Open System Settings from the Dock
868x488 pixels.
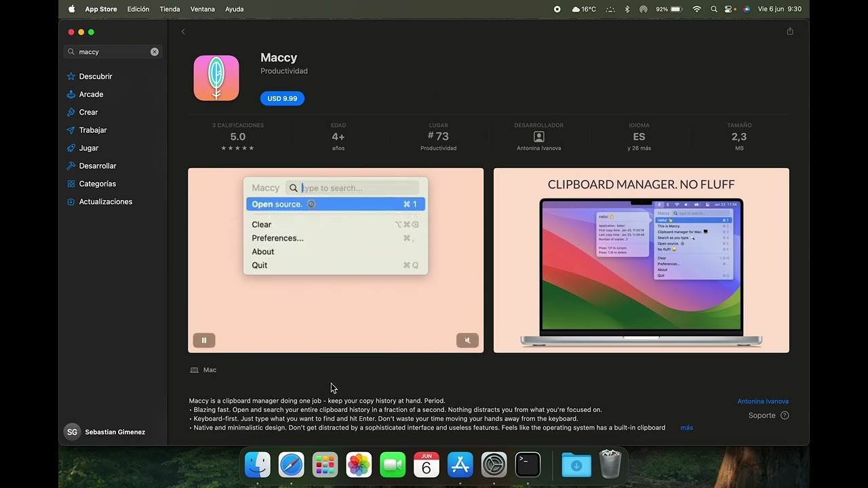tap(494, 465)
